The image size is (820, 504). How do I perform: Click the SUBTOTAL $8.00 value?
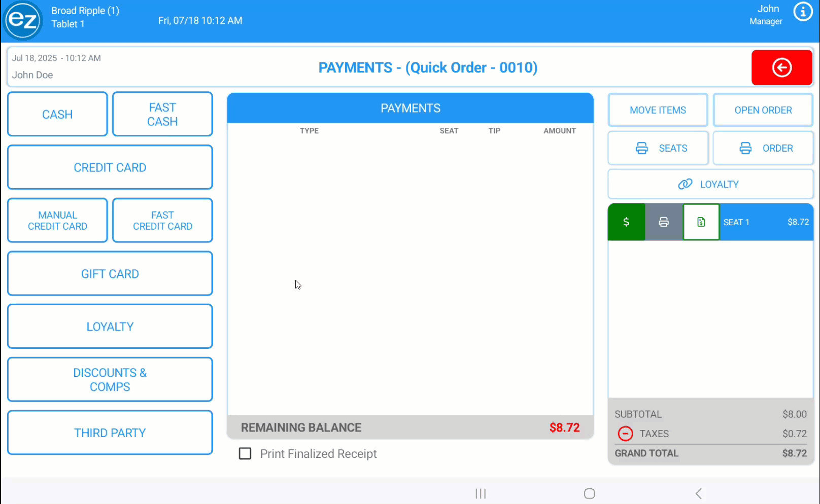click(x=794, y=414)
